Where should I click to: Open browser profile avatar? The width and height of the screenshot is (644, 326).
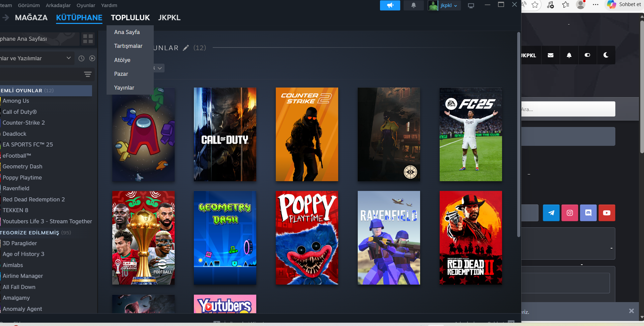[x=581, y=5]
